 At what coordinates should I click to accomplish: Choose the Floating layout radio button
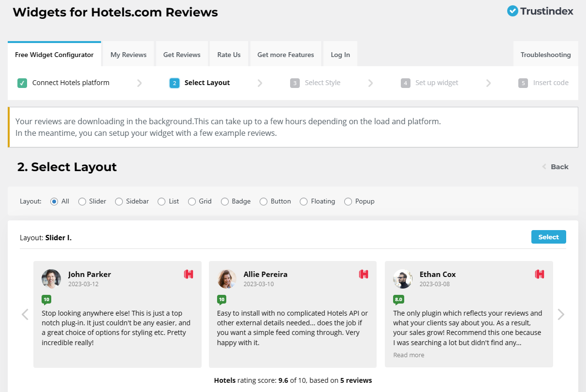click(x=304, y=201)
